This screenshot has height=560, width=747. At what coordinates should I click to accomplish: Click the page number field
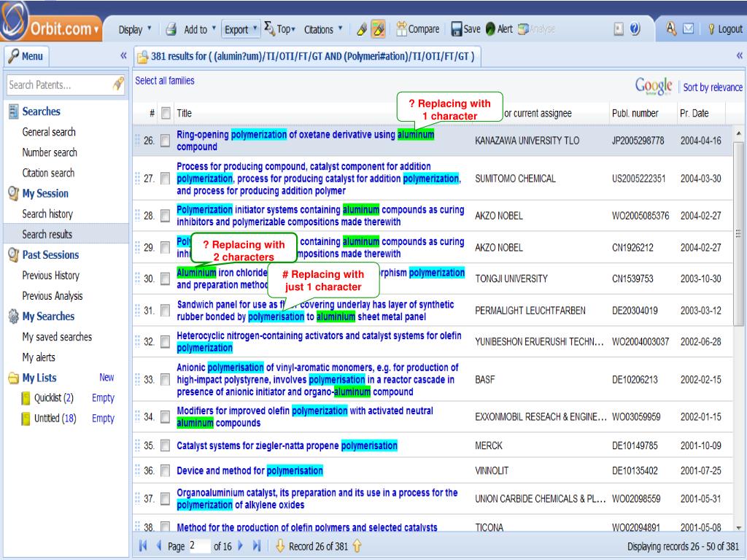198,545
